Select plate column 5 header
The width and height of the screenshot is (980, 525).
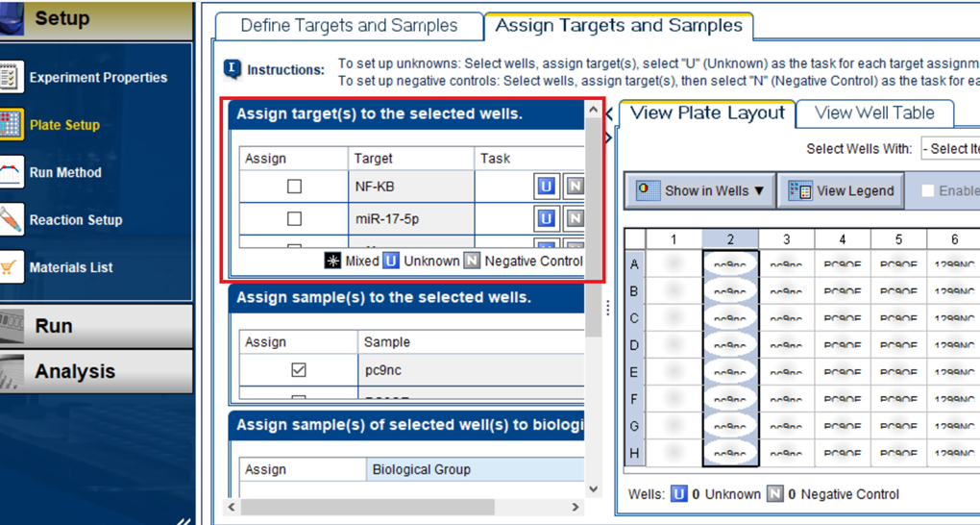point(898,239)
